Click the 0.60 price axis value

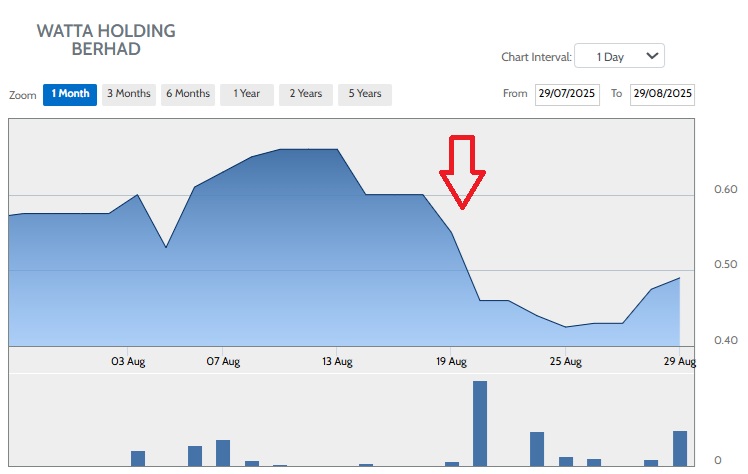click(726, 189)
